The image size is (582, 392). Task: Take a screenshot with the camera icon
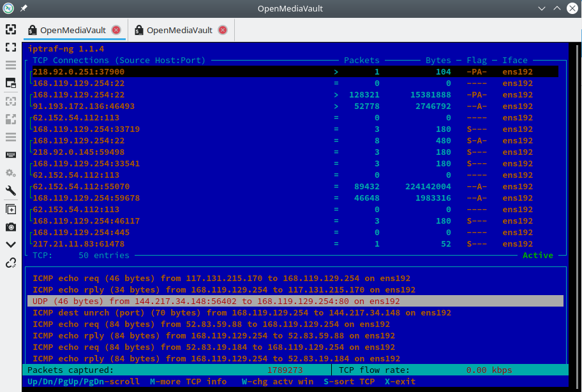(x=11, y=227)
